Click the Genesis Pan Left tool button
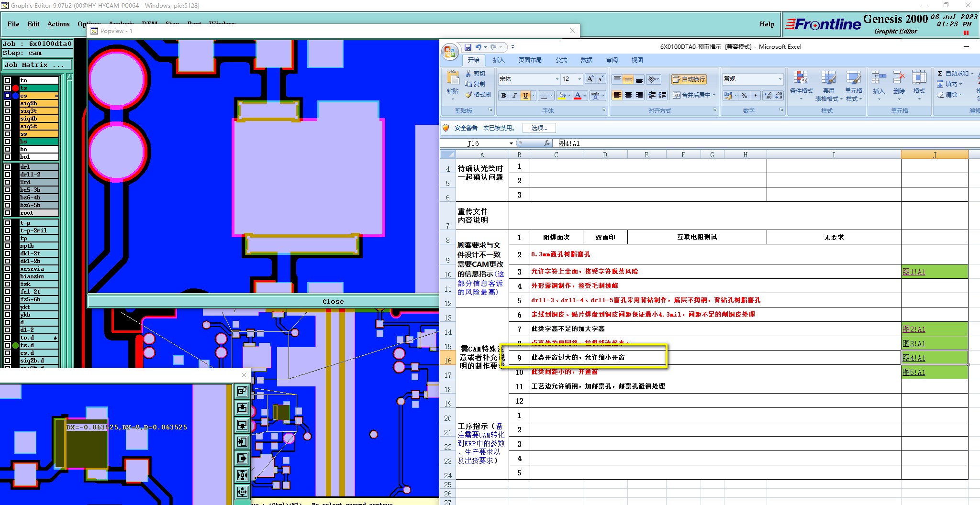This screenshot has height=505, width=980. click(243, 441)
